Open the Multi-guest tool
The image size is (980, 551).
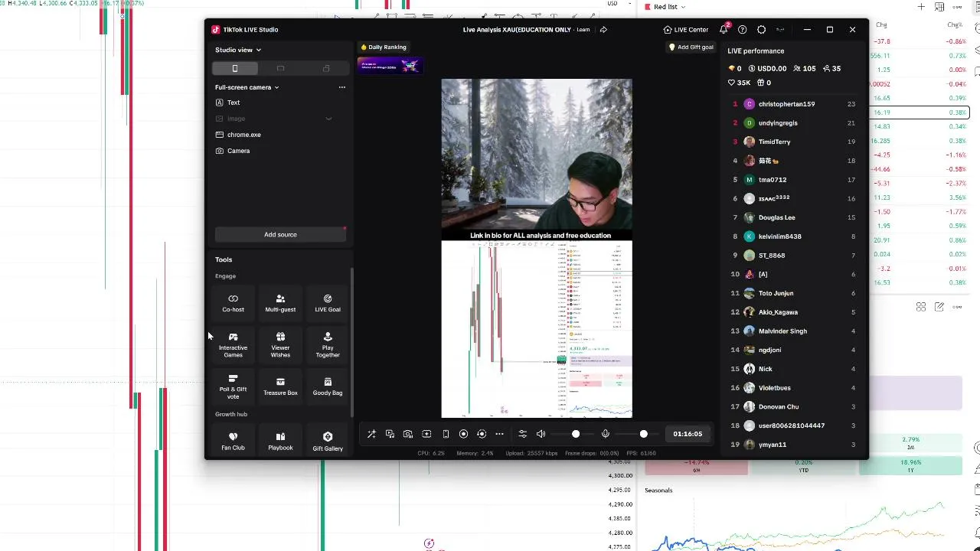click(280, 303)
